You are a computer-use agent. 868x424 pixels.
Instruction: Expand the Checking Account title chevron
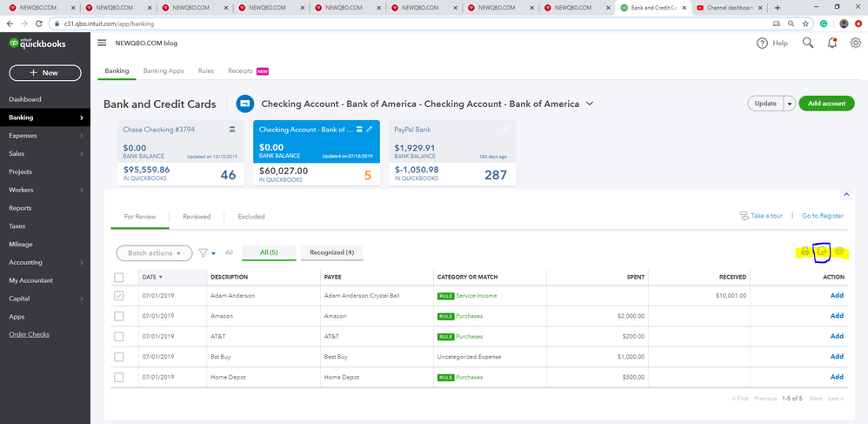590,104
